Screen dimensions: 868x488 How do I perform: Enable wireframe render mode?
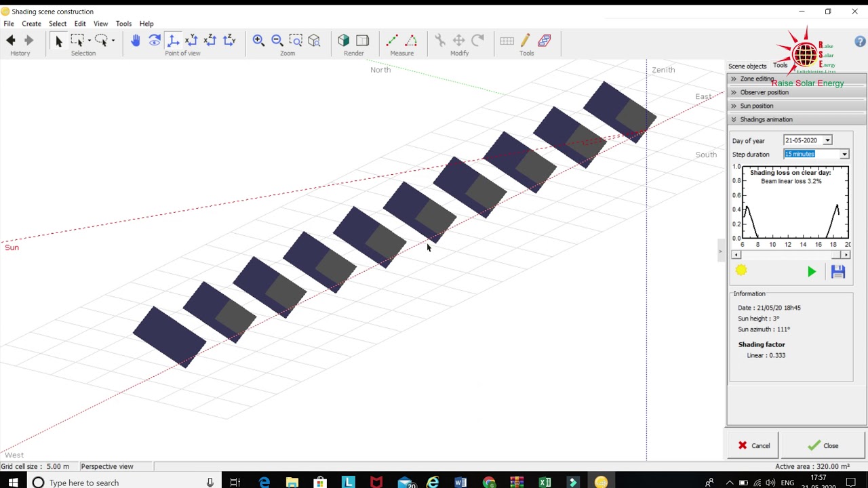click(362, 41)
